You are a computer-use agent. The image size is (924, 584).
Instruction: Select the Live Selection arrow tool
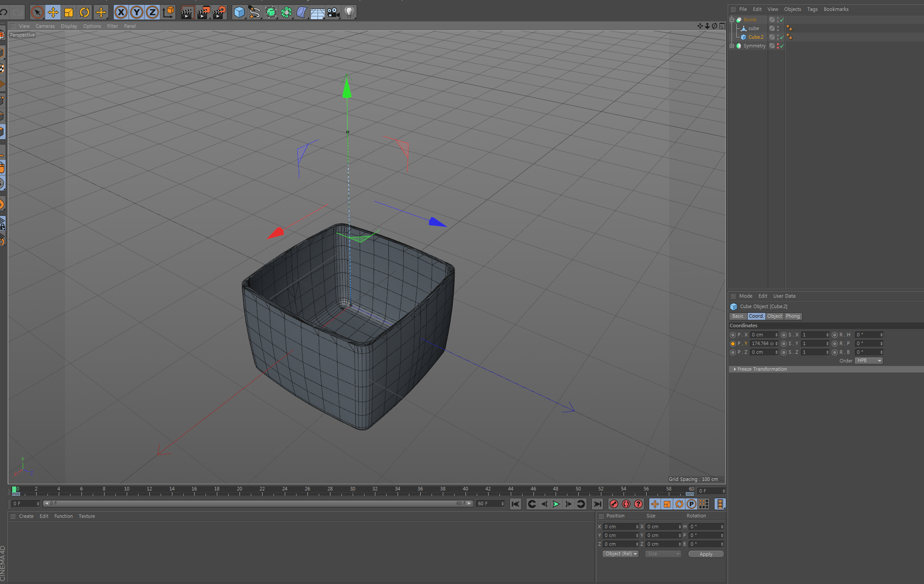pos(37,13)
